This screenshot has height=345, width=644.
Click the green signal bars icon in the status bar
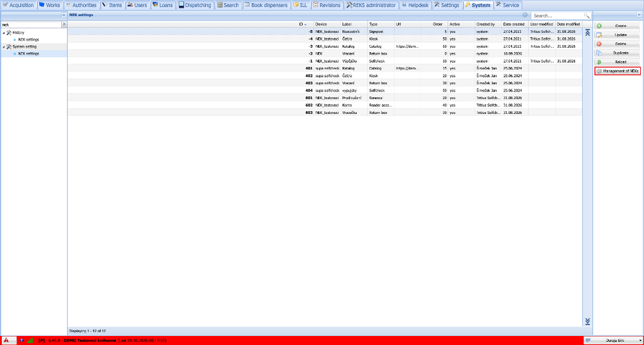(30, 340)
